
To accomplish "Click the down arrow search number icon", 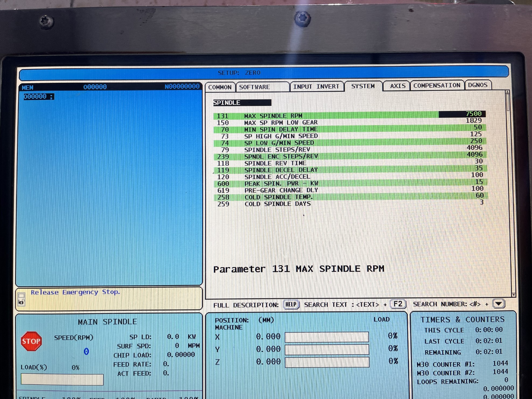I will point(498,304).
